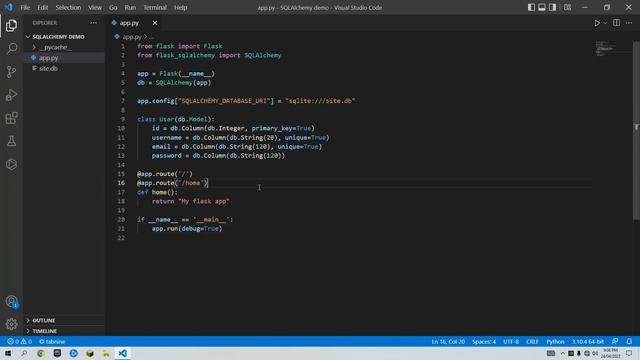
Task: Click app.py in the breadcrumb path
Action: (x=131, y=37)
